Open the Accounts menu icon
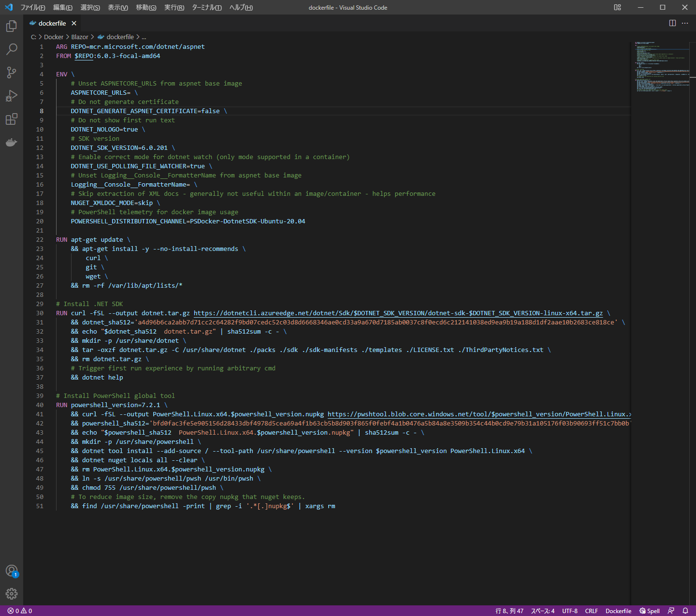This screenshot has width=696, height=616. click(x=12, y=571)
